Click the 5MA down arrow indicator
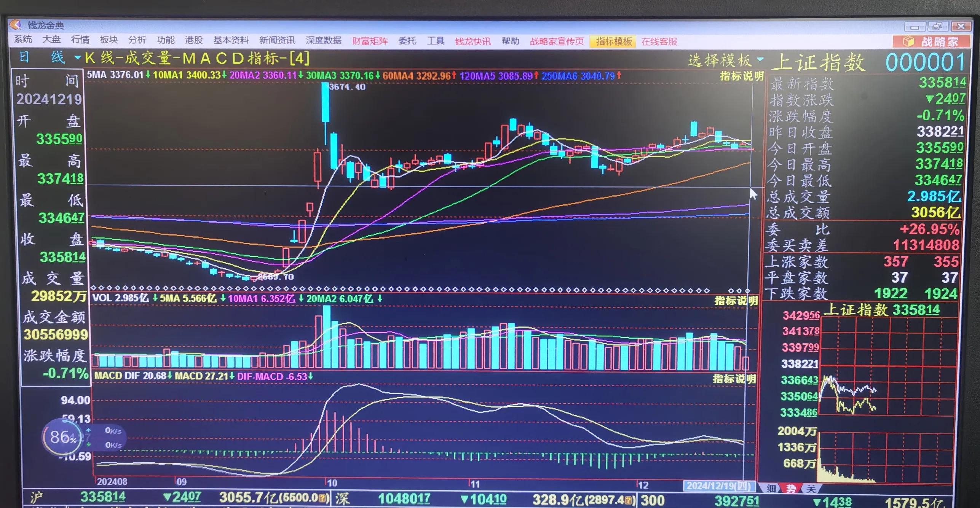Image resolution: width=980 pixels, height=508 pixels. [x=148, y=75]
